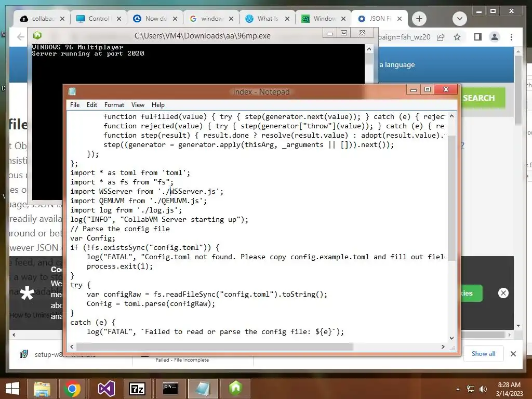Open Chrome three-dot menu
Image resolution: width=532 pixels, height=399 pixels.
[511, 37]
